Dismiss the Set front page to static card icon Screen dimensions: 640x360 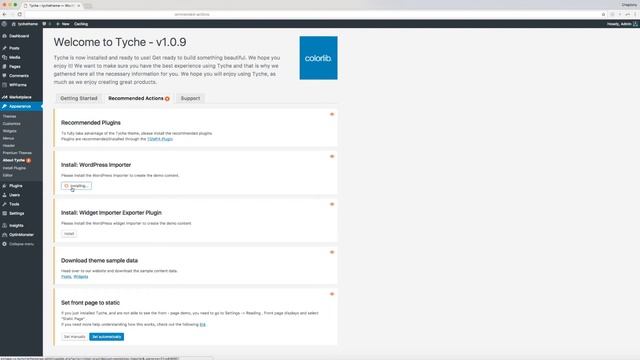(x=332, y=294)
